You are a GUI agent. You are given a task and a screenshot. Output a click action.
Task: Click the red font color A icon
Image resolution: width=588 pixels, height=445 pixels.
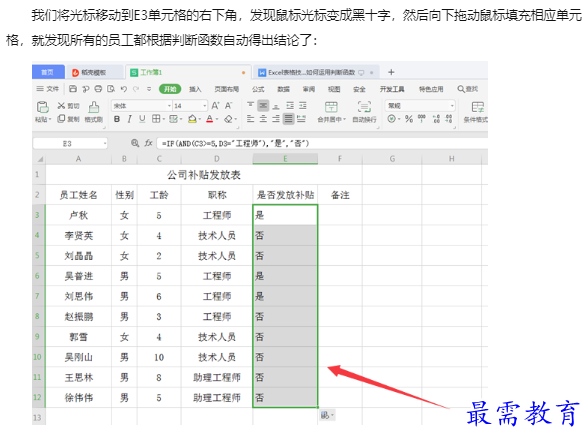point(210,119)
